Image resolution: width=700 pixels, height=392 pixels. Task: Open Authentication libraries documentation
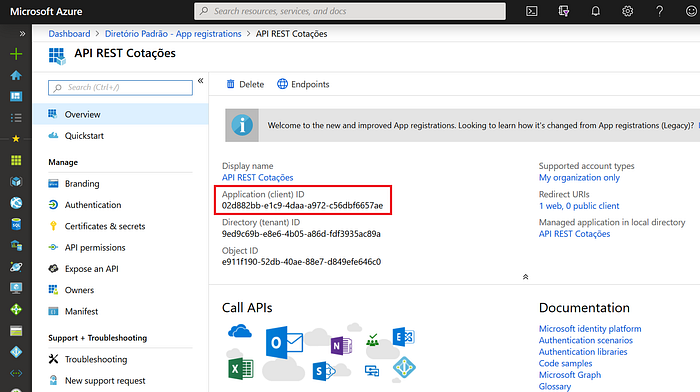583,352
